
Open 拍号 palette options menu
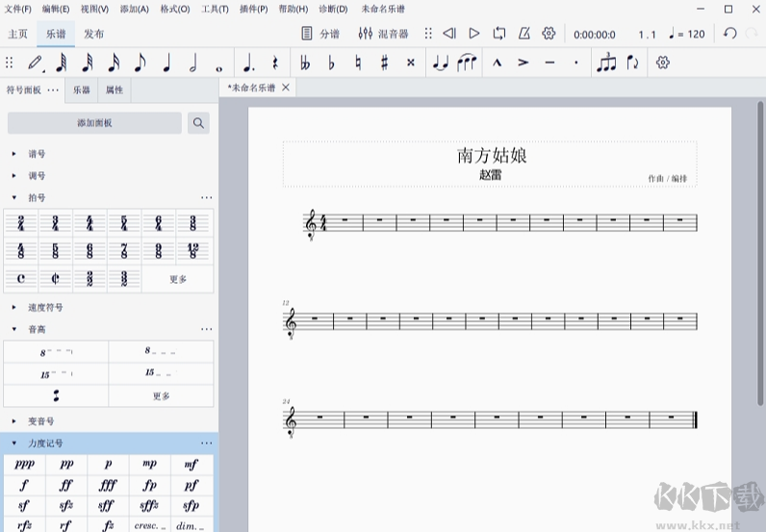pyautogui.click(x=207, y=198)
